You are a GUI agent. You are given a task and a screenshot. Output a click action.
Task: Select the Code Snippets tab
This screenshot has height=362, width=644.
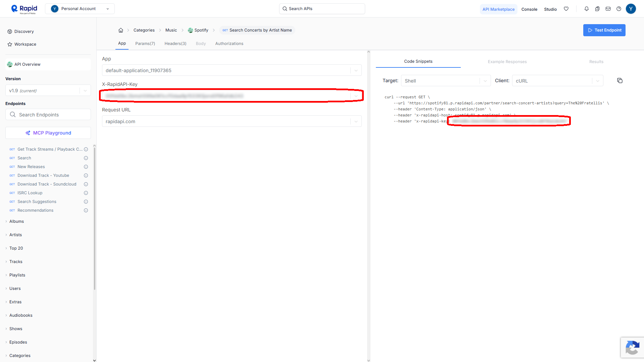(418, 61)
